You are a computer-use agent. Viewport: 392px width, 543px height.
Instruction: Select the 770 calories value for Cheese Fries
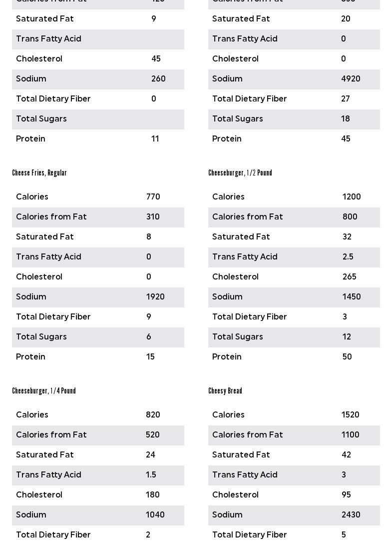(x=153, y=197)
